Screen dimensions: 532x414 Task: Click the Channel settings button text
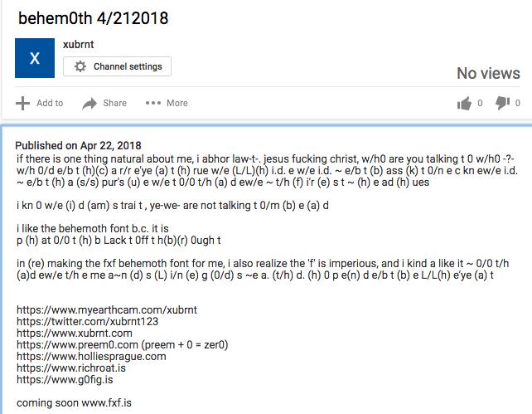[128, 66]
